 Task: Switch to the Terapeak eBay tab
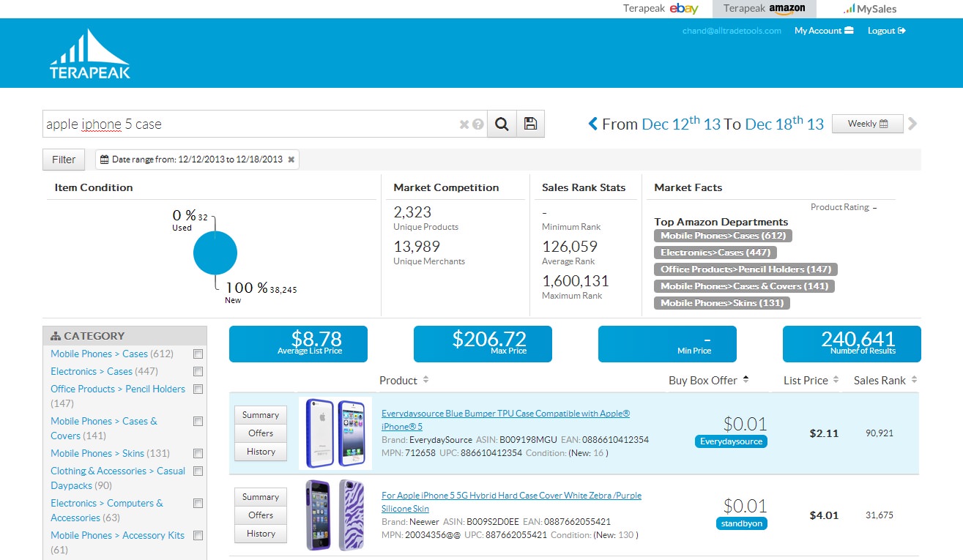click(x=660, y=9)
